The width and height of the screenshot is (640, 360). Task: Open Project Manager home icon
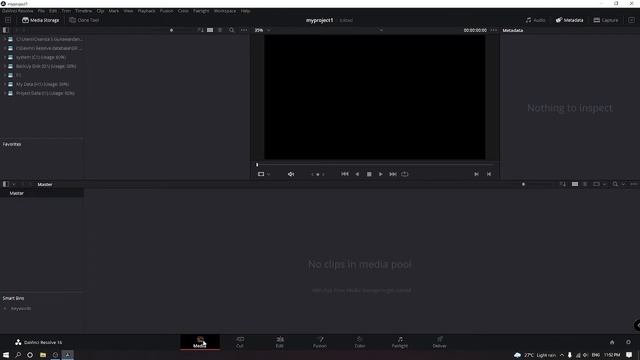point(612,342)
